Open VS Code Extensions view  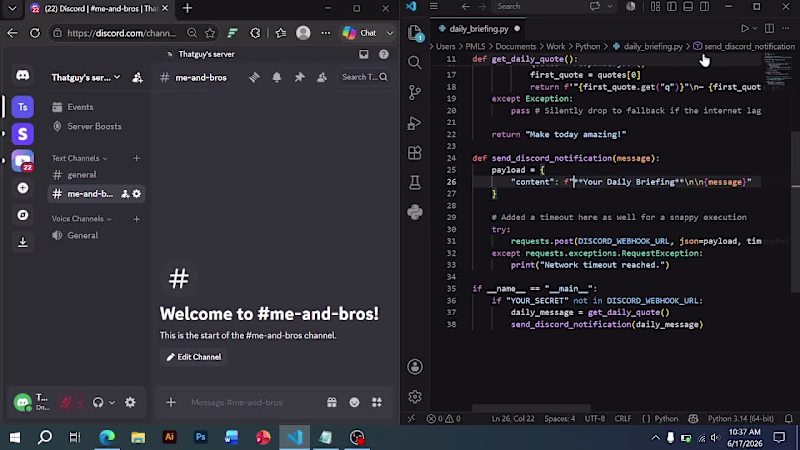(x=415, y=153)
